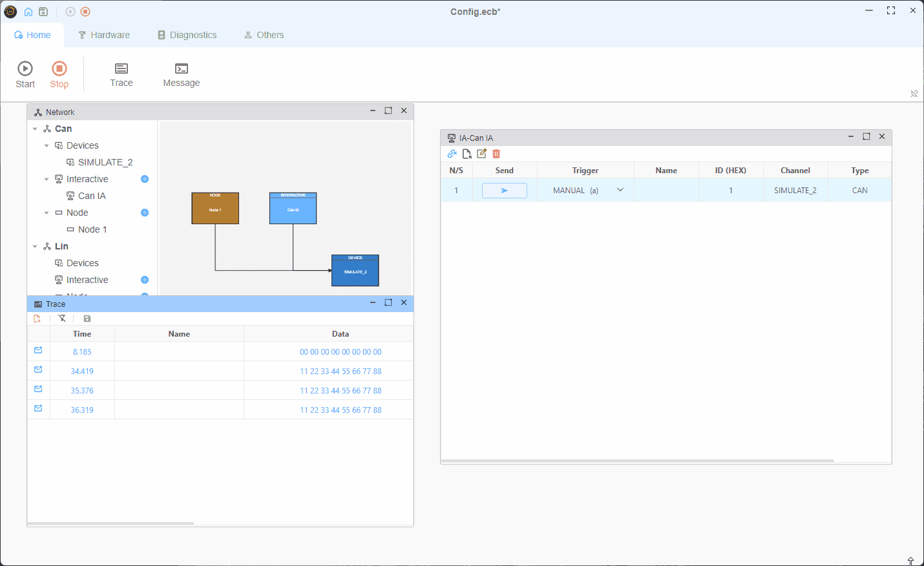Send frame 1 with the arrow button
Screen dimensions: 924x566
tap(505, 191)
